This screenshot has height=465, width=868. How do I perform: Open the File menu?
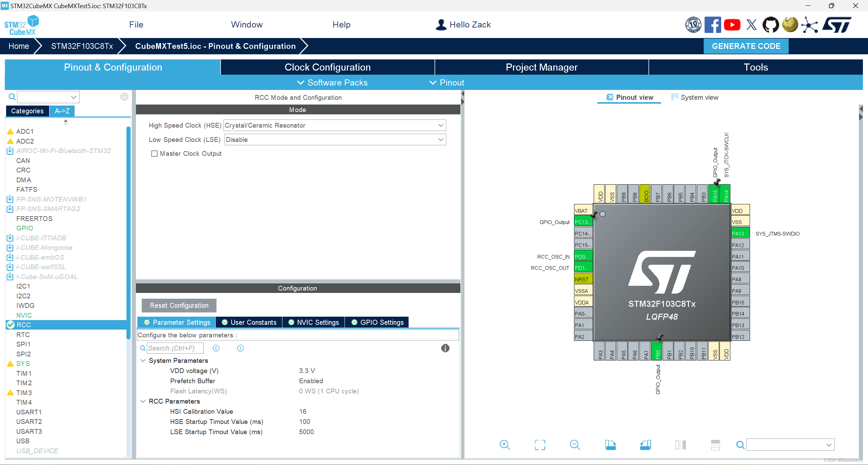coord(136,25)
